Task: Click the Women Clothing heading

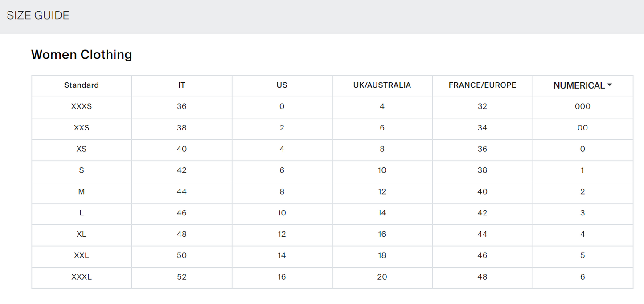Action: click(82, 55)
